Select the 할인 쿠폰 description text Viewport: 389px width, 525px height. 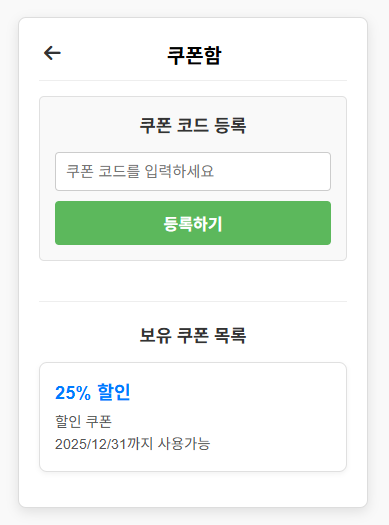(83, 421)
